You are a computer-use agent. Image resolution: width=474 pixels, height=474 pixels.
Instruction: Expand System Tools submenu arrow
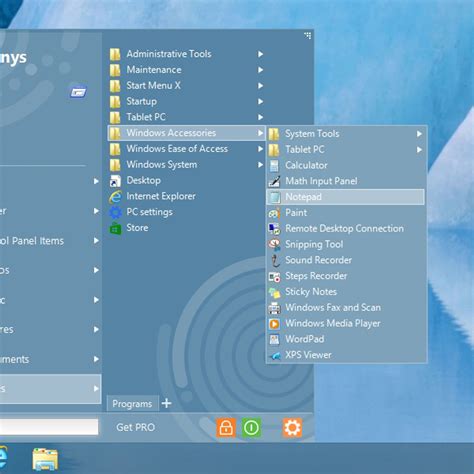pos(419,134)
